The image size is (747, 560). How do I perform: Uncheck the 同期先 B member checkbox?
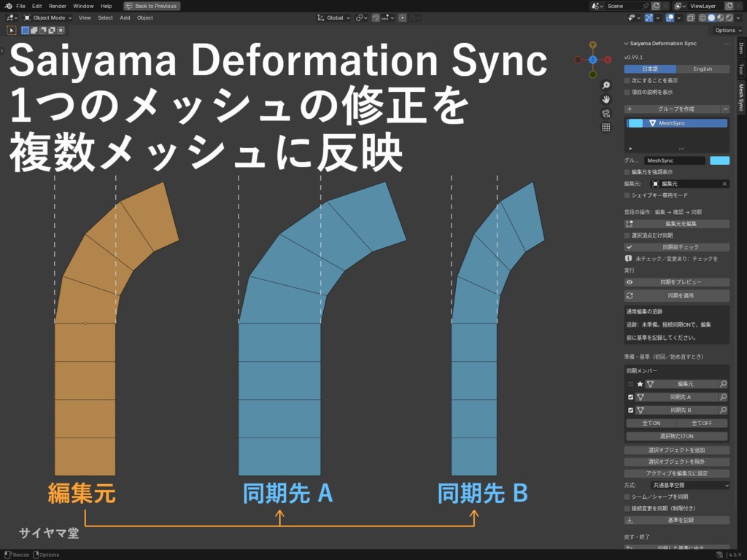(631, 410)
